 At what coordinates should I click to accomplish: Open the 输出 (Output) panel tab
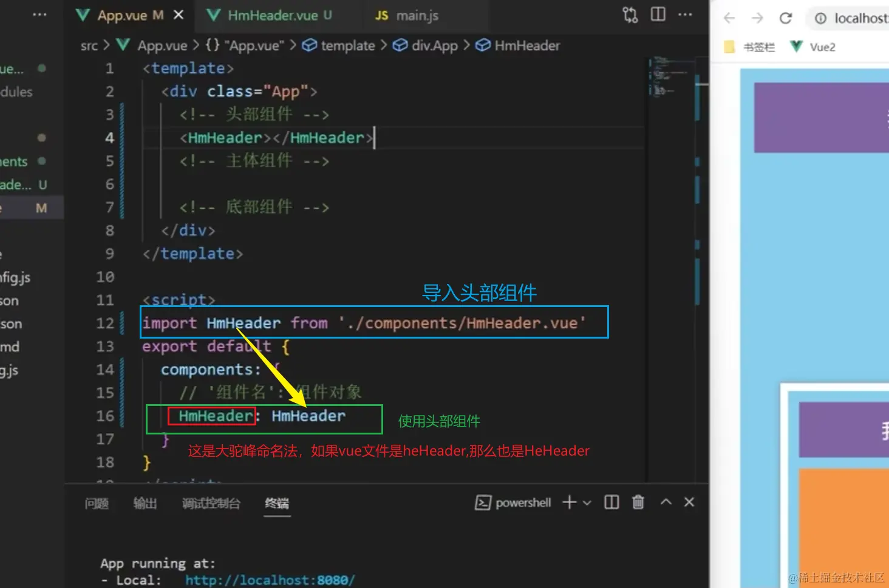pos(145,504)
